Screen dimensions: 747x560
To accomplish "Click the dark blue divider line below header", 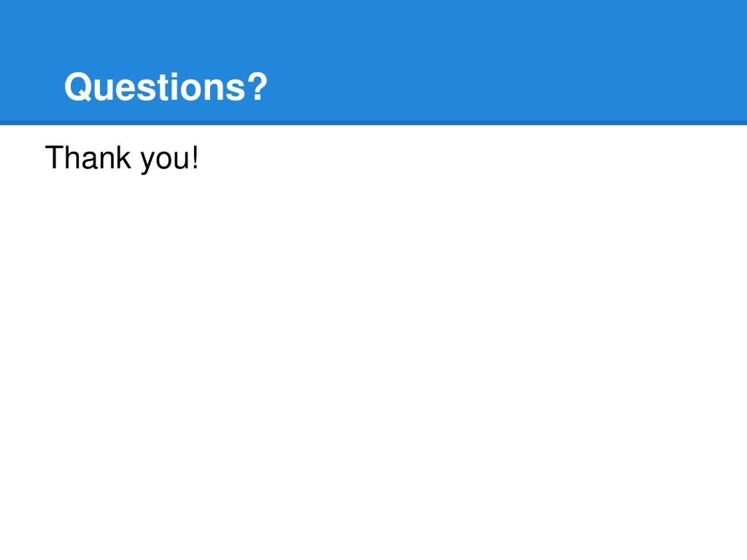I will (x=373, y=123).
